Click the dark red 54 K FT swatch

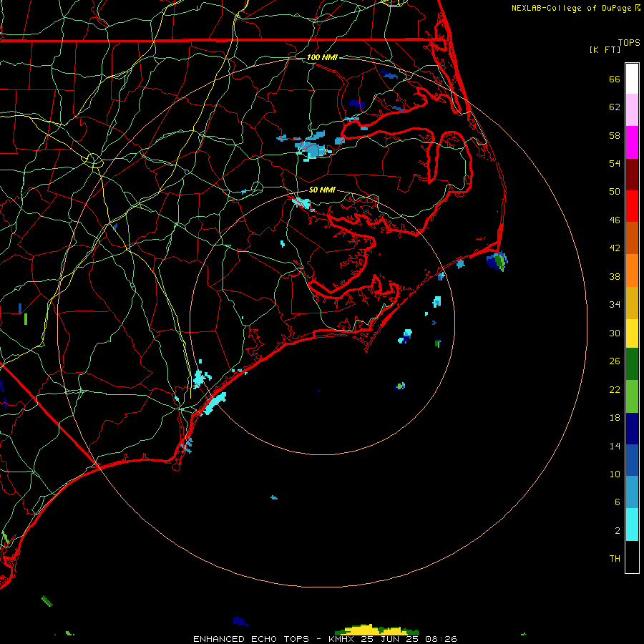pos(632,175)
